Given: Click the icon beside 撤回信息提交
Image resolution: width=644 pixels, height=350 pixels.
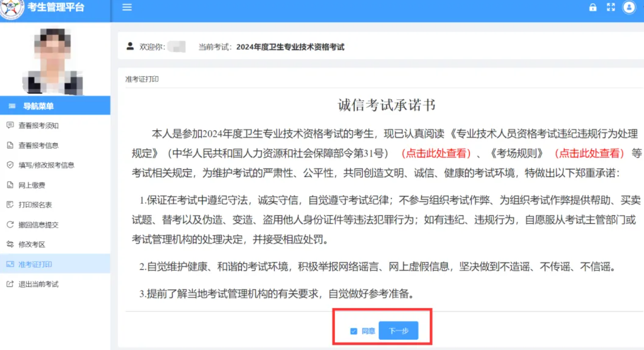Looking at the screenshot, I should pyautogui.click(x=10, y=225).
